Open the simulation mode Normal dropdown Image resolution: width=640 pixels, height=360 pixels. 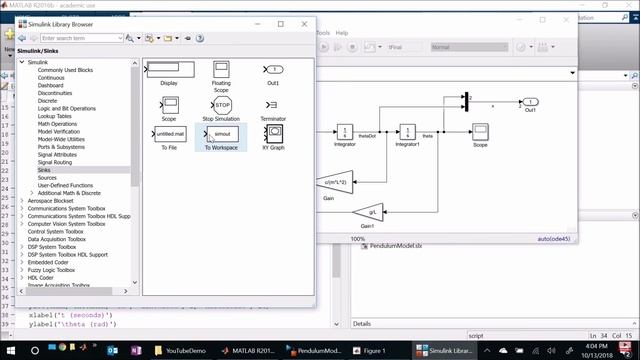[469, 47]
